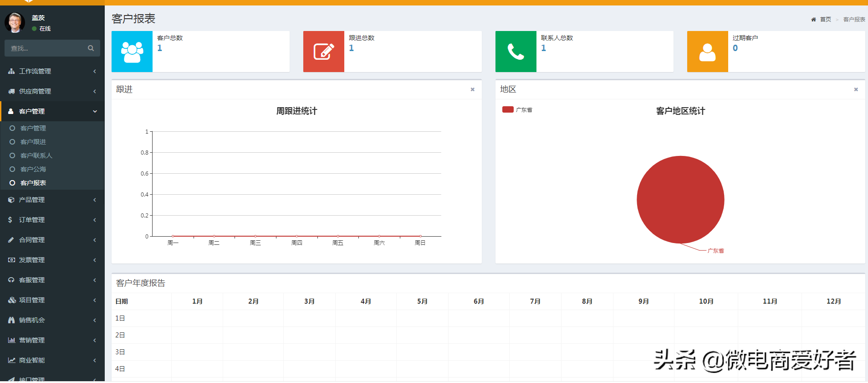Open the 商业智能 sidebar menu
The image size is (868, 383).
(x=52, y=360)
